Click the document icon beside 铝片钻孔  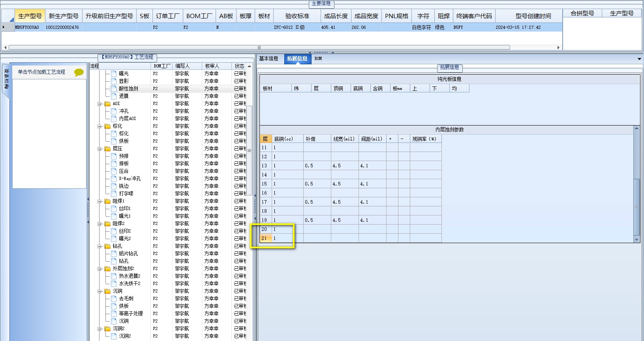coord(114,253)
